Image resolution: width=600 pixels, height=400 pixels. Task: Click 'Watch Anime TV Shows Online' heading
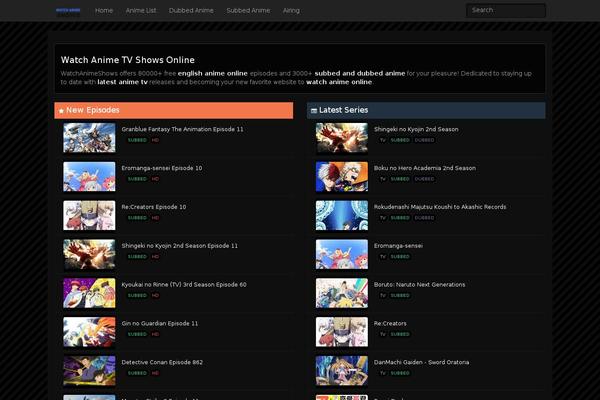coord(127,60)
